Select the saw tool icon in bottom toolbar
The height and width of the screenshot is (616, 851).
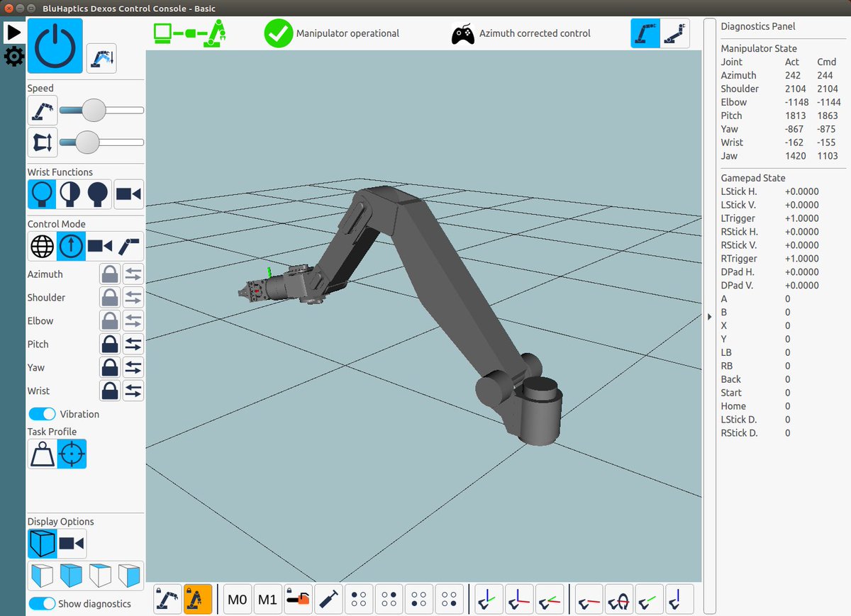click(x=299, y=599)
